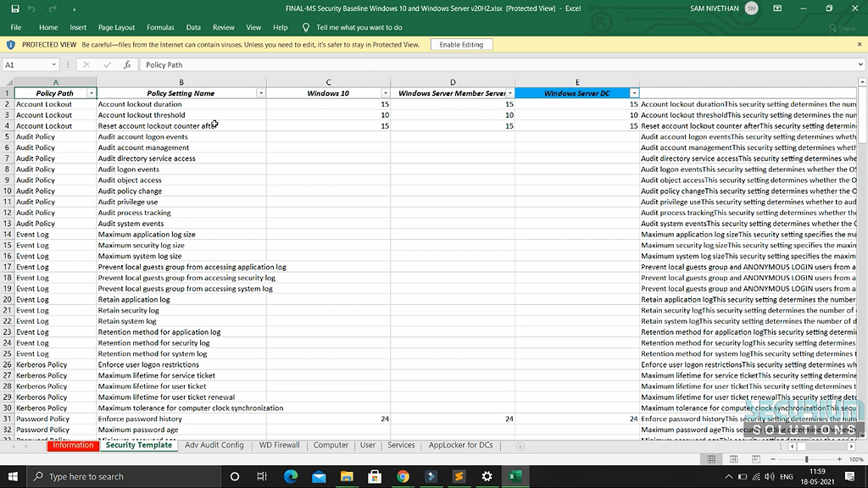
Task: Open the Windows 10 column filter dropdown
Action: (386, 93)
